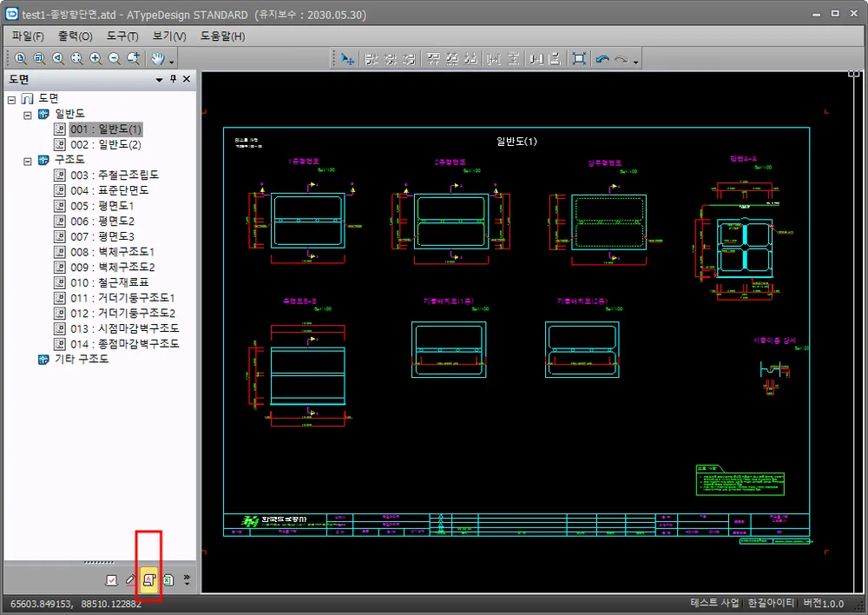Open the 도구(T) menu

coord(122,36)
